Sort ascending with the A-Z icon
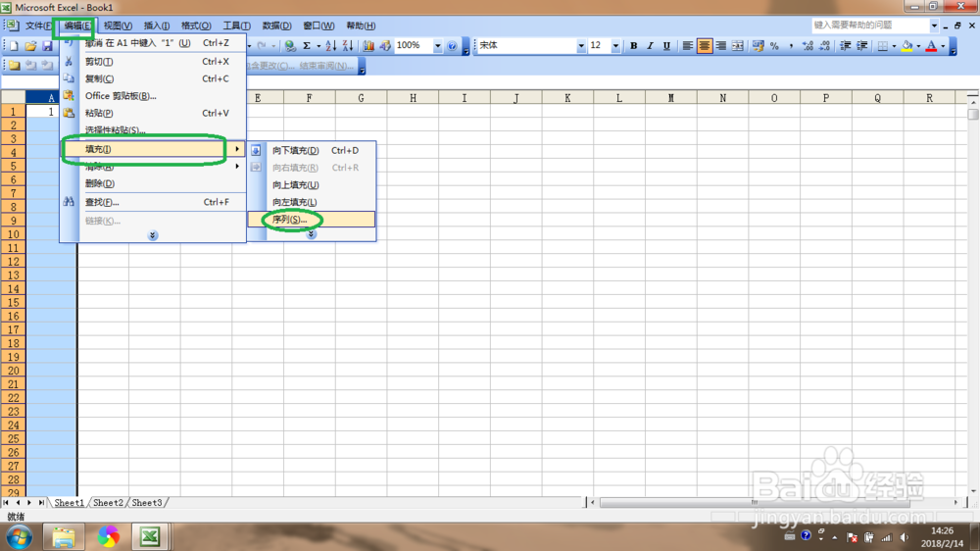980x551 pixels. point(331,46)
